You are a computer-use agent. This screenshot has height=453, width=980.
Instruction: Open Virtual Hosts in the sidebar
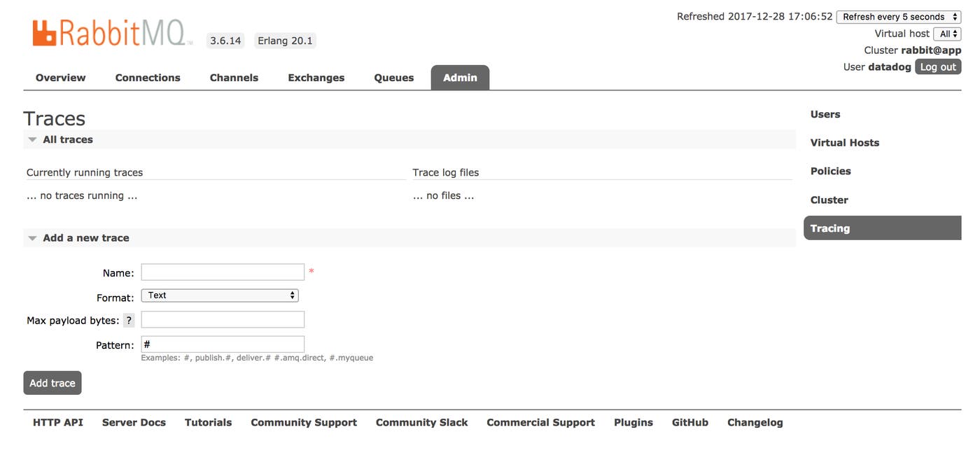pyautogui.click(x=845, y=142)
